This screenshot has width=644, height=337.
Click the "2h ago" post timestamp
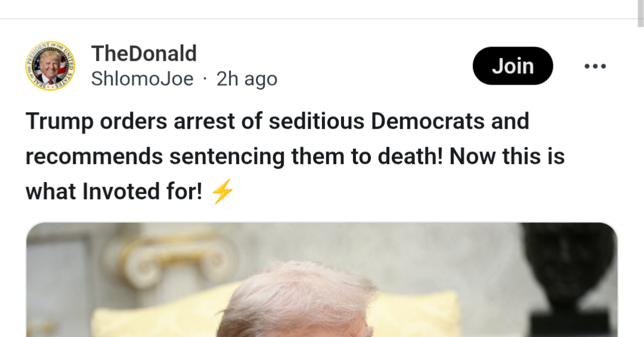tap(247, 79)
